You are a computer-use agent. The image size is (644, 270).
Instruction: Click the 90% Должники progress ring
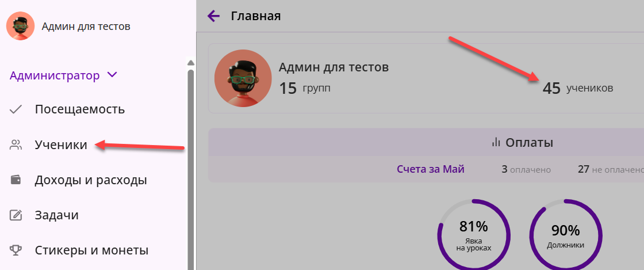[x=566, y=235]
